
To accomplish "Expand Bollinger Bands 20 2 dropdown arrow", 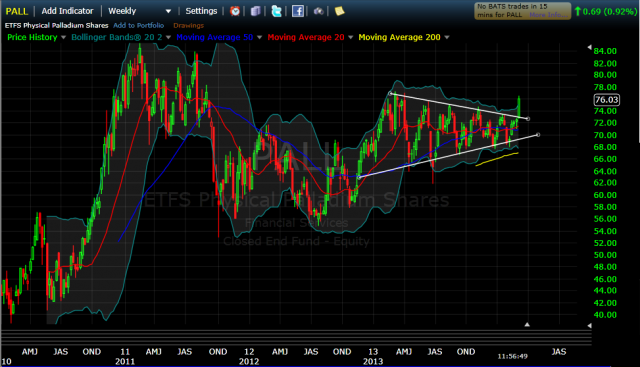I will coord(168,38).
